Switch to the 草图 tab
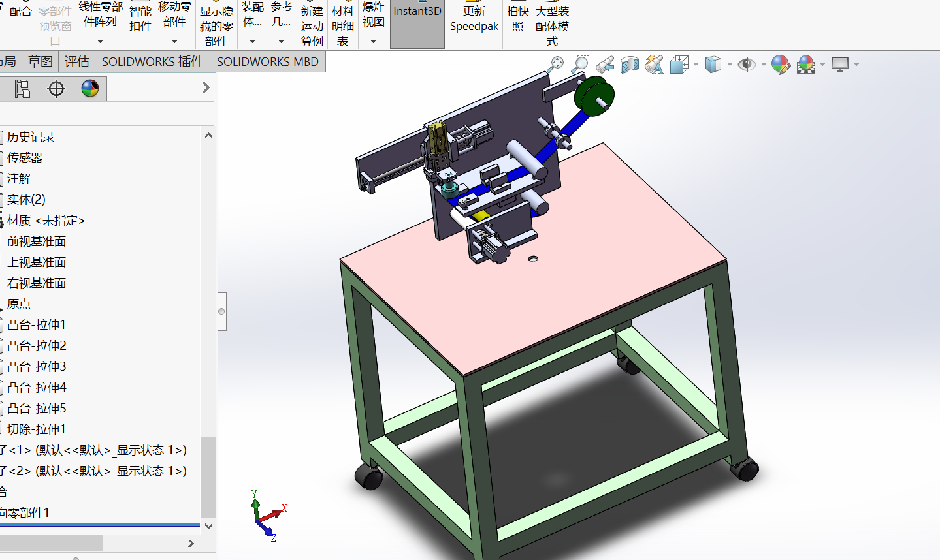Image resolution: width=940 pixels, height=560 pixels. point(41,61)
